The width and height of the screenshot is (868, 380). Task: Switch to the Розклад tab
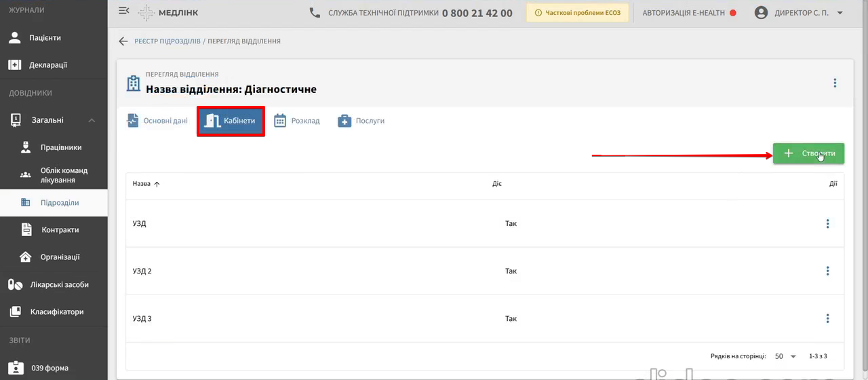pos(297,121)
